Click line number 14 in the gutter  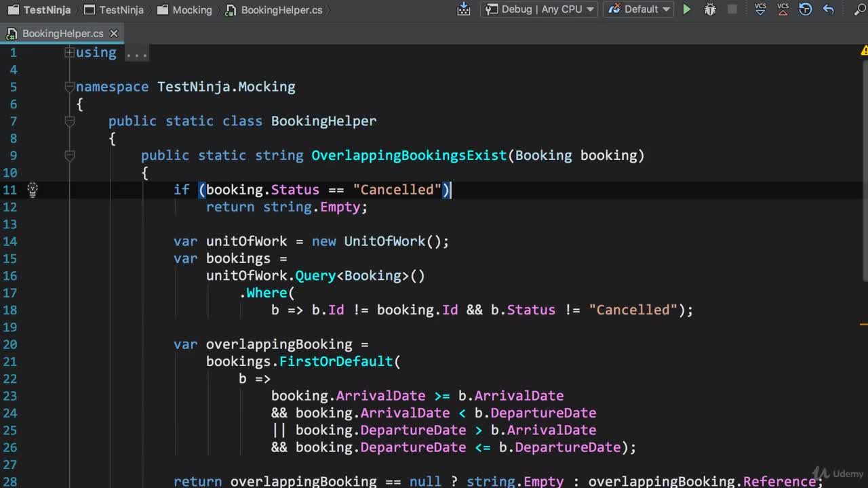(9, 241)
